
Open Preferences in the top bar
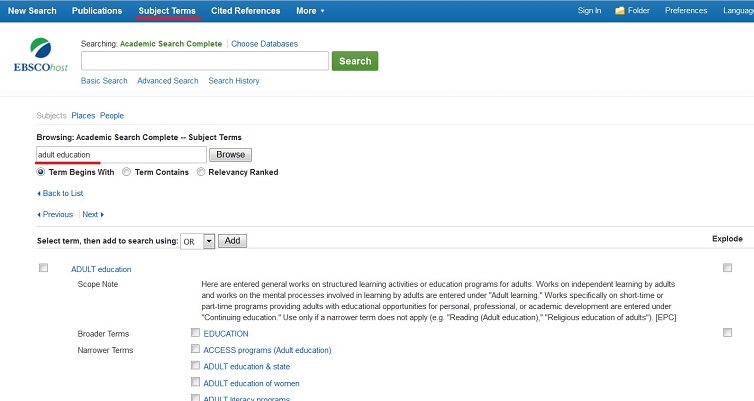pyautogui.click(x=686, y=11)
